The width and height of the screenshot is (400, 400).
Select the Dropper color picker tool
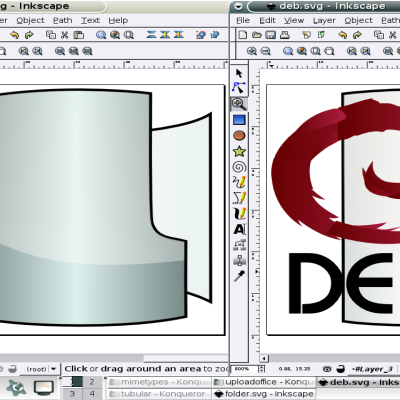click(x=239, y=276)
